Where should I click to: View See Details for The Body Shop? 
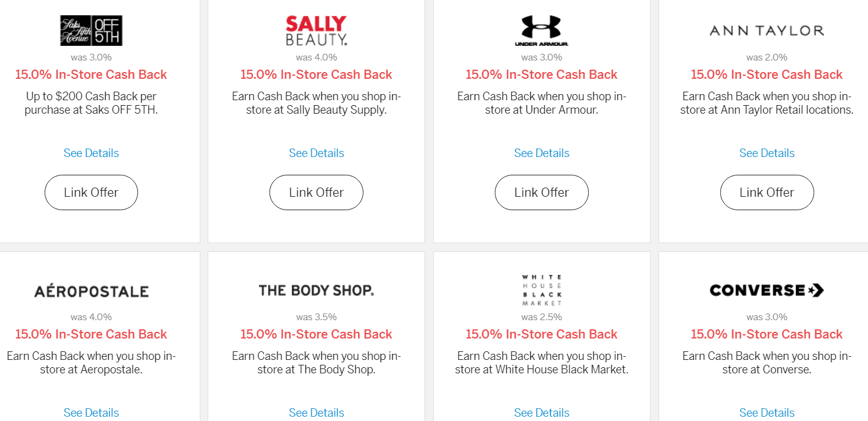(x=316, y=413)
